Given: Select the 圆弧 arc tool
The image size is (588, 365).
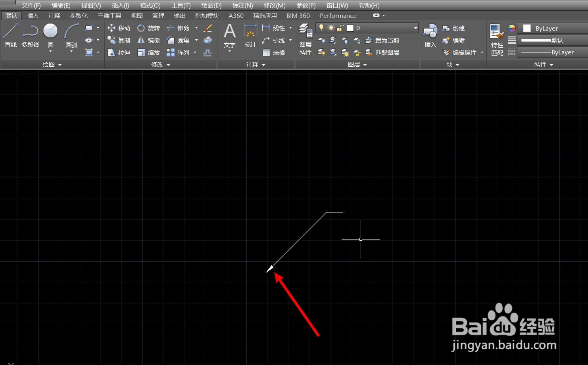Looking at the screenshot, I should (x=71, y=35).
